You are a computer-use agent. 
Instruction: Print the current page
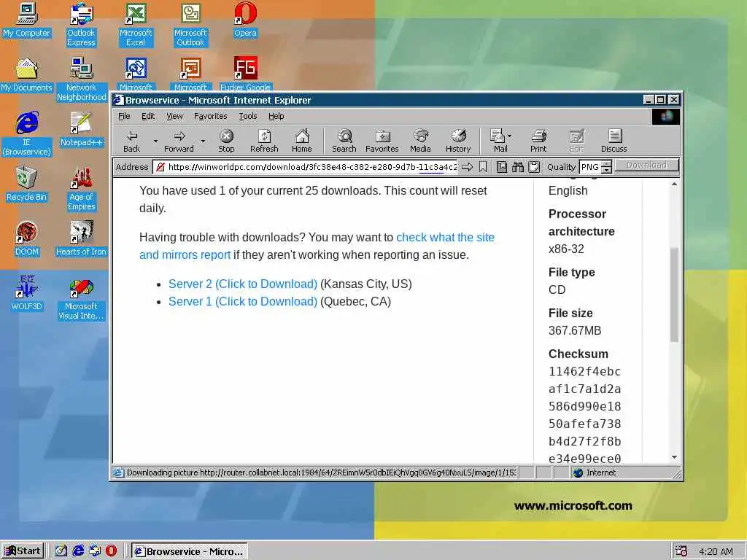(538, 141)
